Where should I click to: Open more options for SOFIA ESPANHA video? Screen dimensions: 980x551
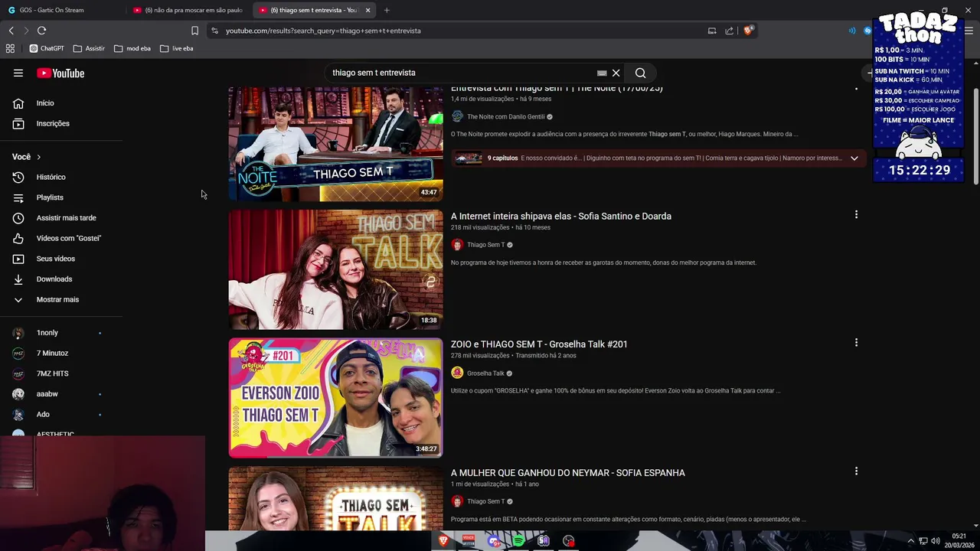coord(856,471)
